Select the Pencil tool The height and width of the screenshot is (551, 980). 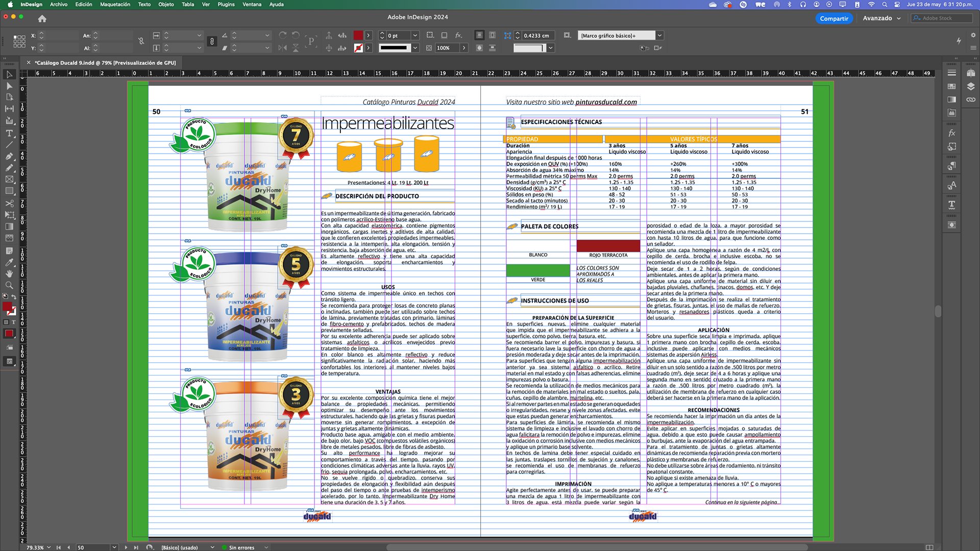[9, 168]
